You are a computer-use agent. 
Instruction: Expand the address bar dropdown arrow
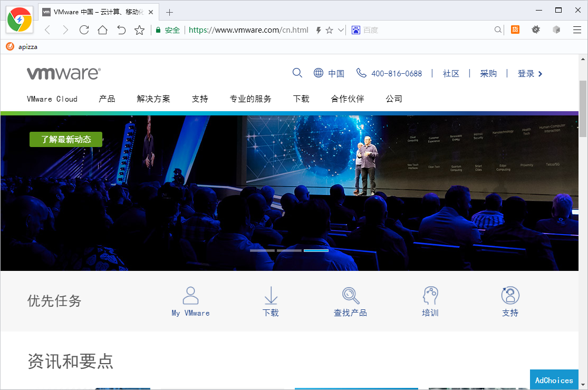coord(341,30)
